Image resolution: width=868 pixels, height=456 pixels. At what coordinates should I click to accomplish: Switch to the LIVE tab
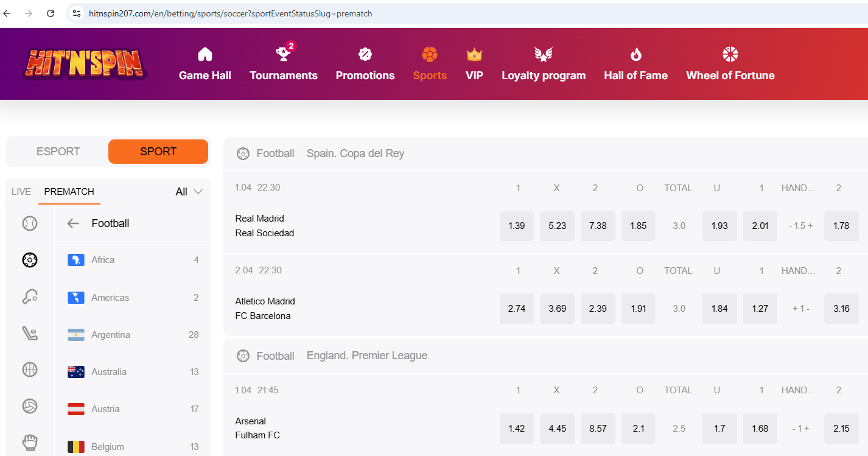[21, 192]
